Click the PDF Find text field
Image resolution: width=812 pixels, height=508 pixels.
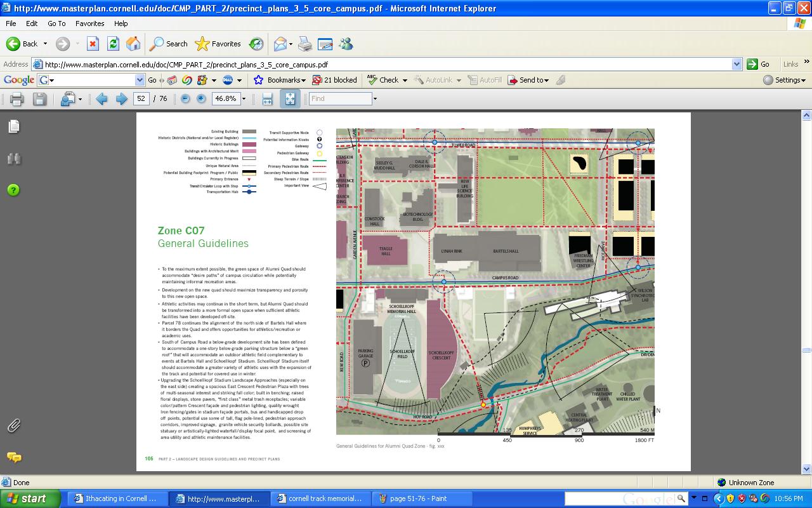(x=340, y=99)
